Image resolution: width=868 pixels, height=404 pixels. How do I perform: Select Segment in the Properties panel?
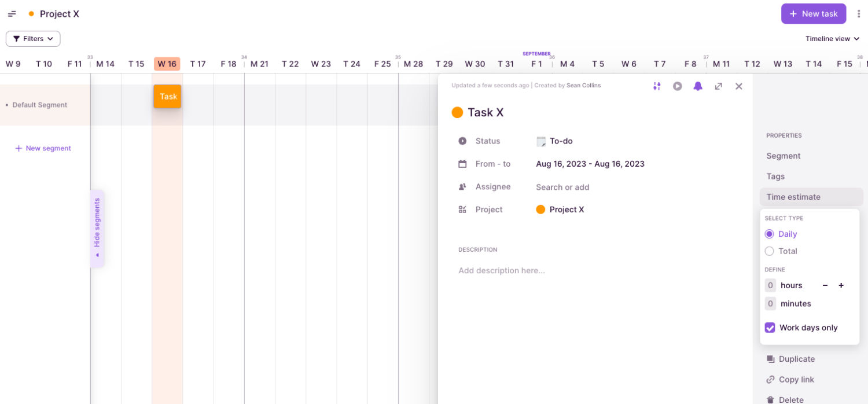(x=783, y=156)
